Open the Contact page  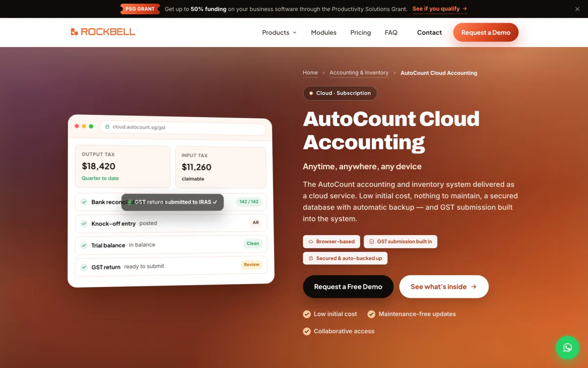pos(430,32)
